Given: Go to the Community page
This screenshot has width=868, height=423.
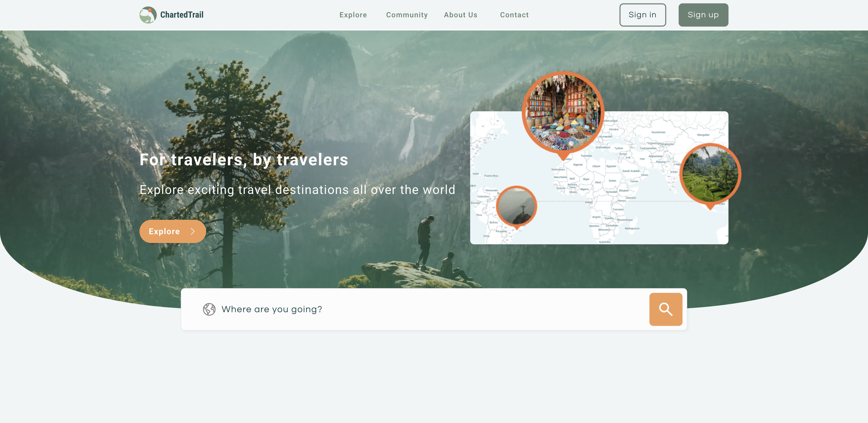Looking at the screenshot, I should 407,15.
